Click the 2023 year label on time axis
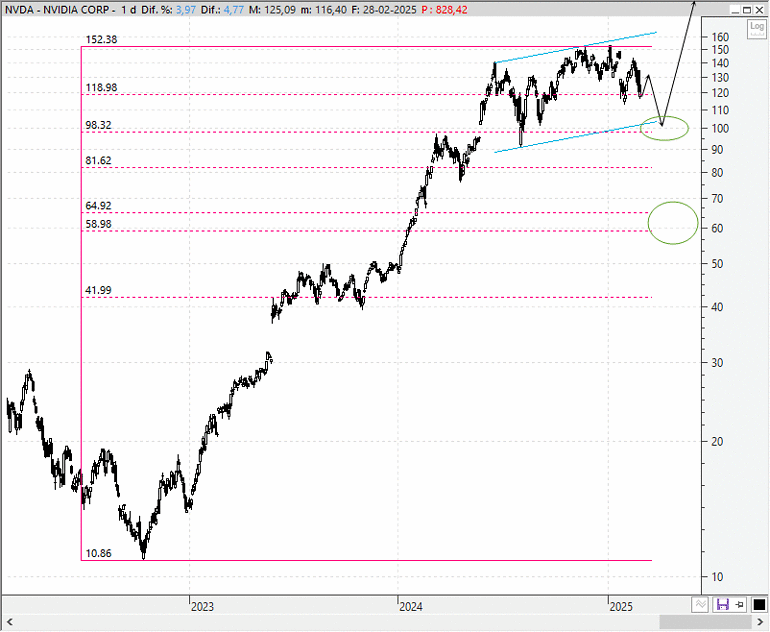The height and width of the screenshot is (632, 770). click(x=202, y=607)
